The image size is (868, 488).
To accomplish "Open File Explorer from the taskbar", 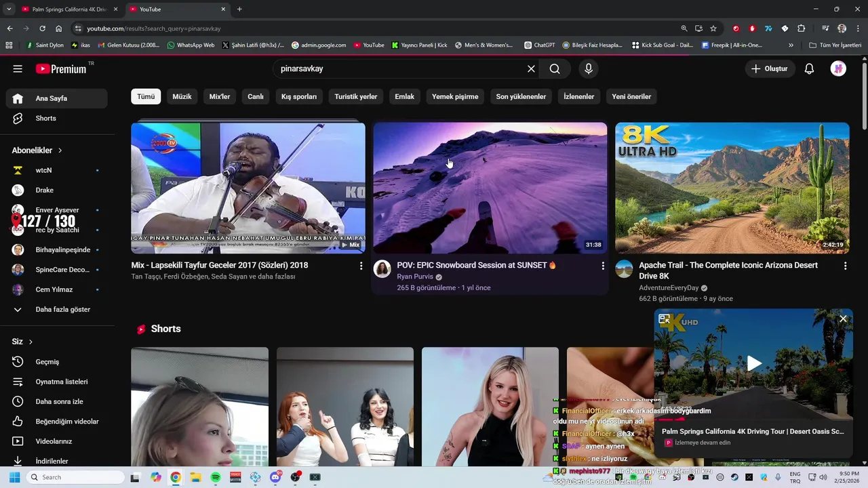I will (195, 477).
